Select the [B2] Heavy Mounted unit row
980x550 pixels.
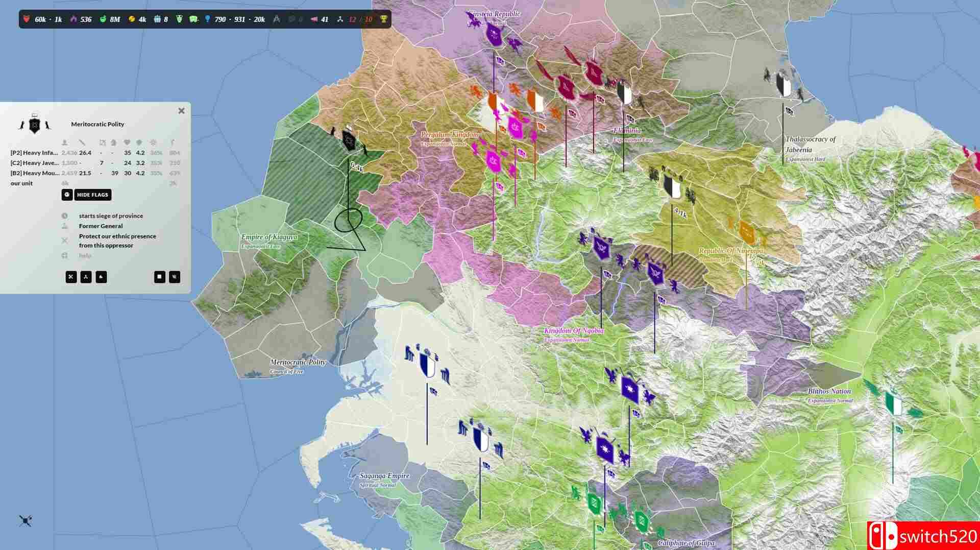coord(34,173)
